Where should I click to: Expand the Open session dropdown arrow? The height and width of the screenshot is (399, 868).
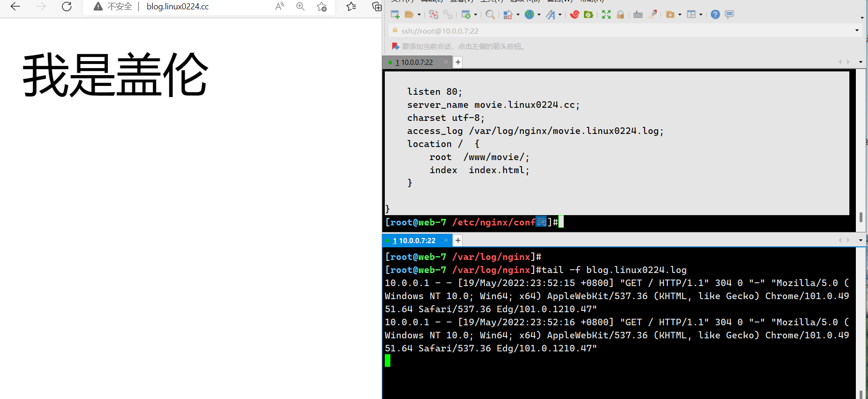419,14
